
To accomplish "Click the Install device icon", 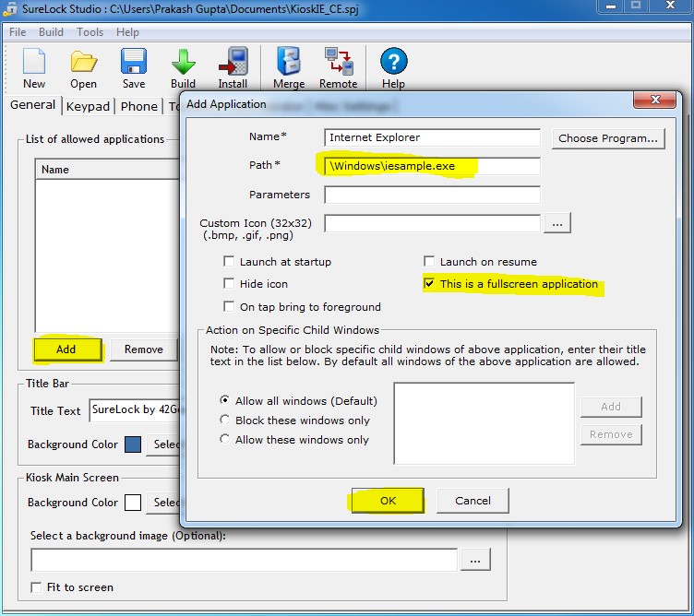I will coord(233,63).
